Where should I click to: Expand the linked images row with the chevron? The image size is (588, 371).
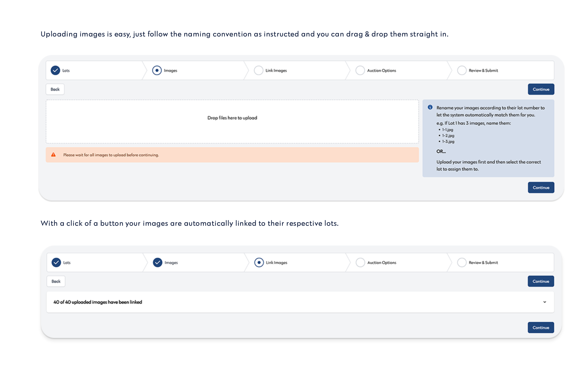tap(545, 302)
